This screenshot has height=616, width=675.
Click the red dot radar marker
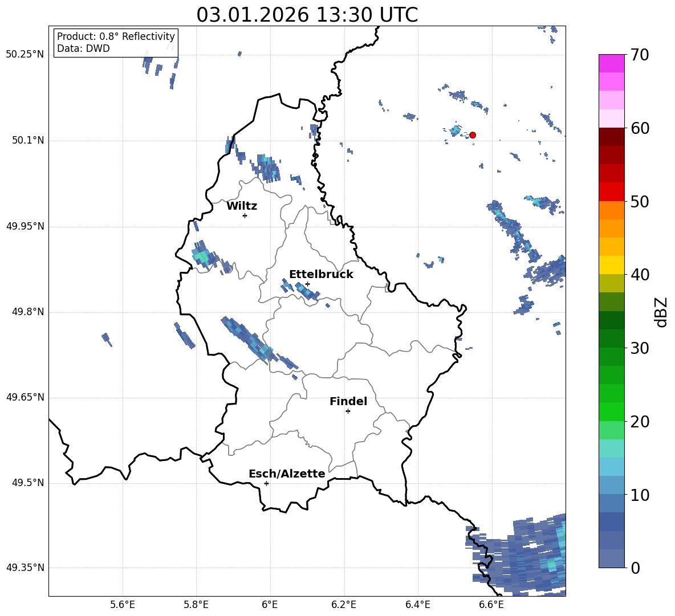(x=472, y=135)
